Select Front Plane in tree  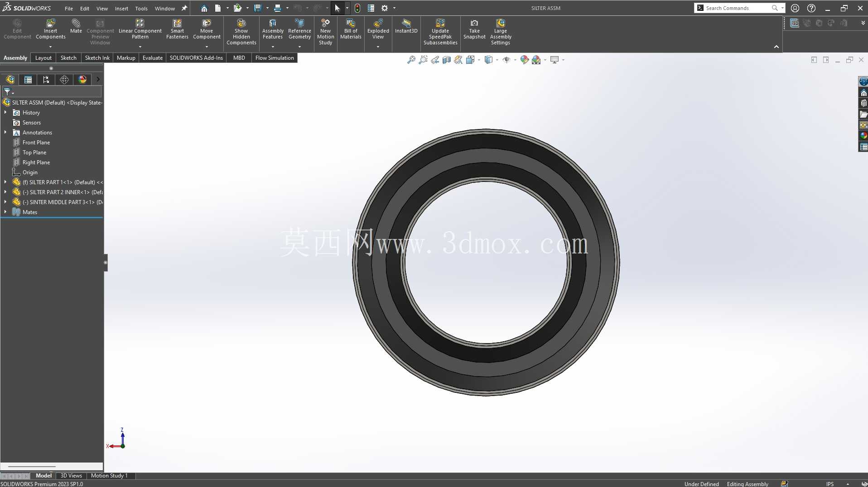36,143
